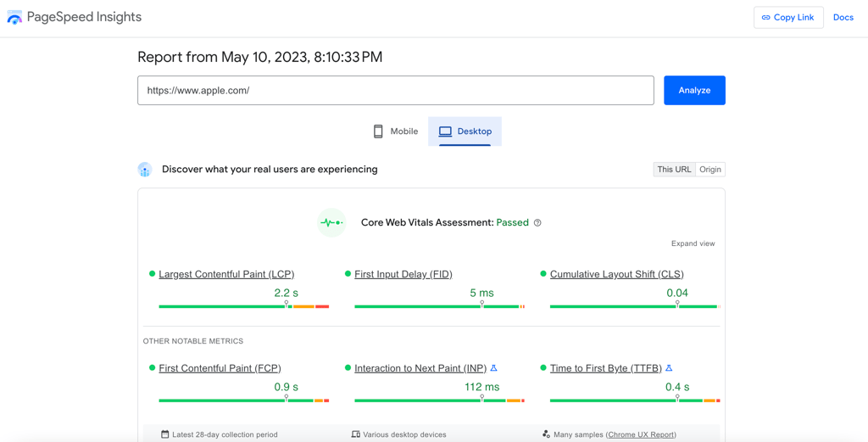
Task: Click the LCP distribution bar marker
Action: 287,304
